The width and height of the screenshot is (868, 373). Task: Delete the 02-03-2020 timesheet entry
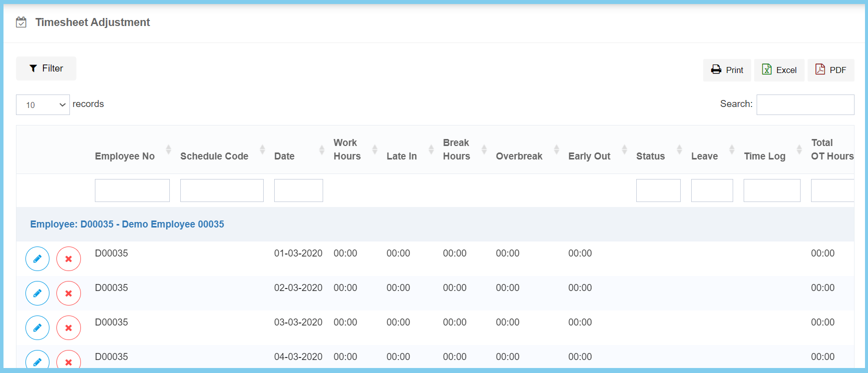coord(68,293)
